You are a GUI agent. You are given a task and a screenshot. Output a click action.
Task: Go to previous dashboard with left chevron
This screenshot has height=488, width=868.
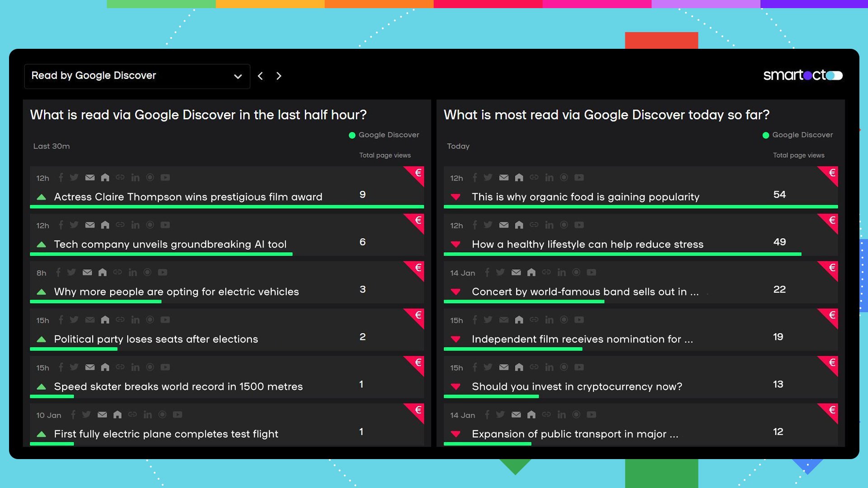[260, 76]
